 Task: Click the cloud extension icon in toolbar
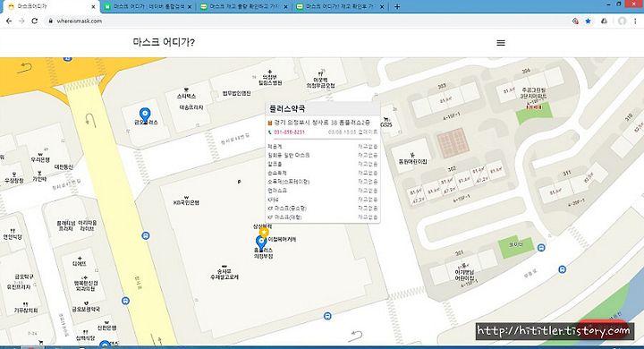(x=604, y=21)
